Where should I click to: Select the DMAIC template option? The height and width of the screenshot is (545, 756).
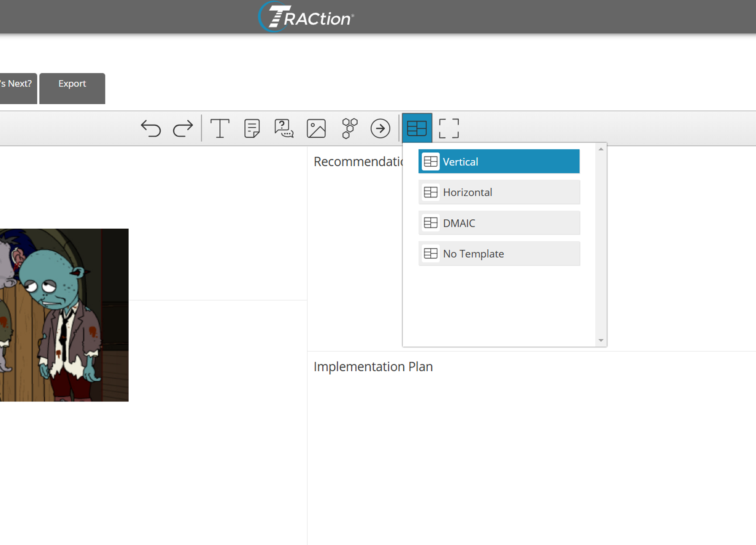(x=499, y=223)
